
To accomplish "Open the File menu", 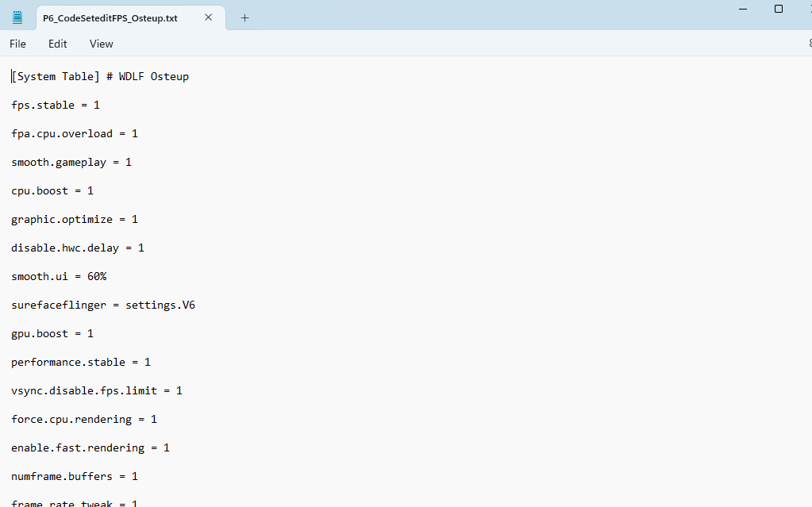I will click(17, 44).
